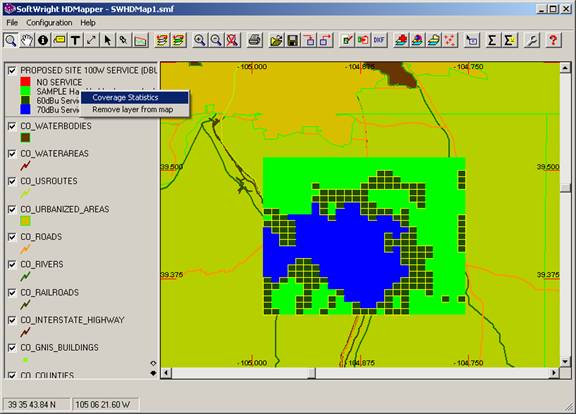This screenshot has height=414, width=576.
Task: Click the CO_INTERSTATE_HIGHWAY layer name
Action: (x=72, y=320)
